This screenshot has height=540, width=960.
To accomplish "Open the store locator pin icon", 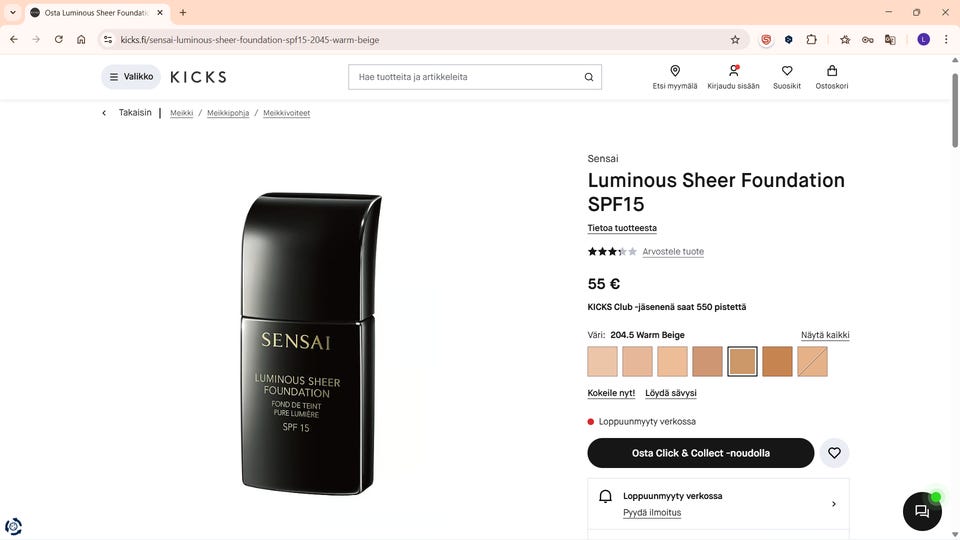I will tap(675, 72).
